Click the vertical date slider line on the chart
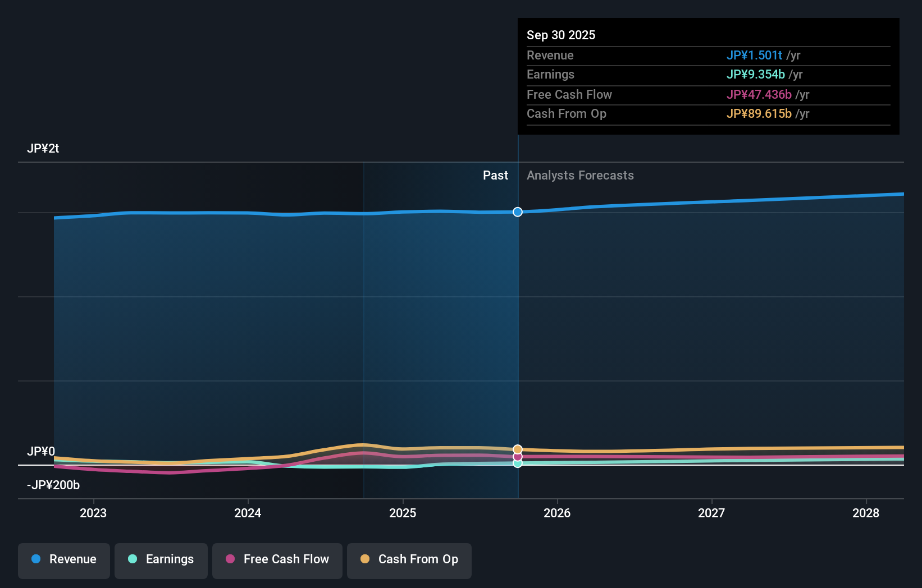922x588 pixels. [x=517, y=337]
